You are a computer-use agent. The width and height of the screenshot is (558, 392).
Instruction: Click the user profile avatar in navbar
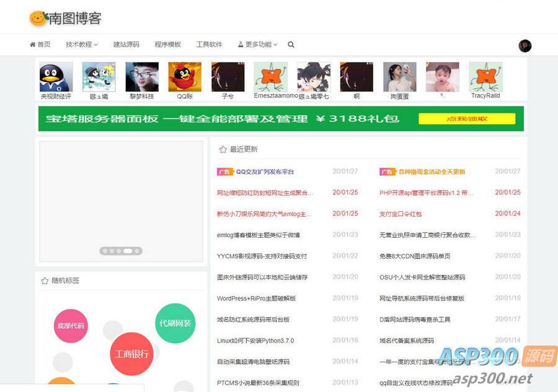click(x=525, y=45)
